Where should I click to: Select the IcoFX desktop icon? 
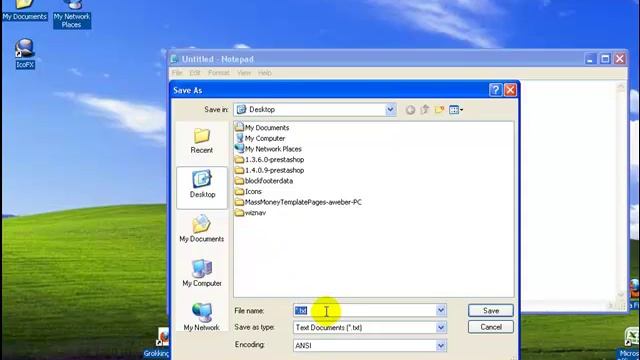[x=25, y=53]
